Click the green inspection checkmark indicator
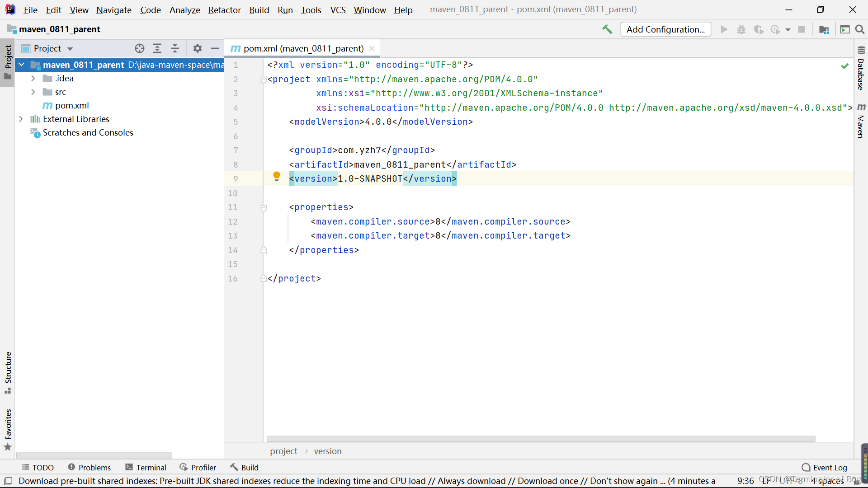The width and height of the screenshot is (868, 488). [x=844, y=66]
